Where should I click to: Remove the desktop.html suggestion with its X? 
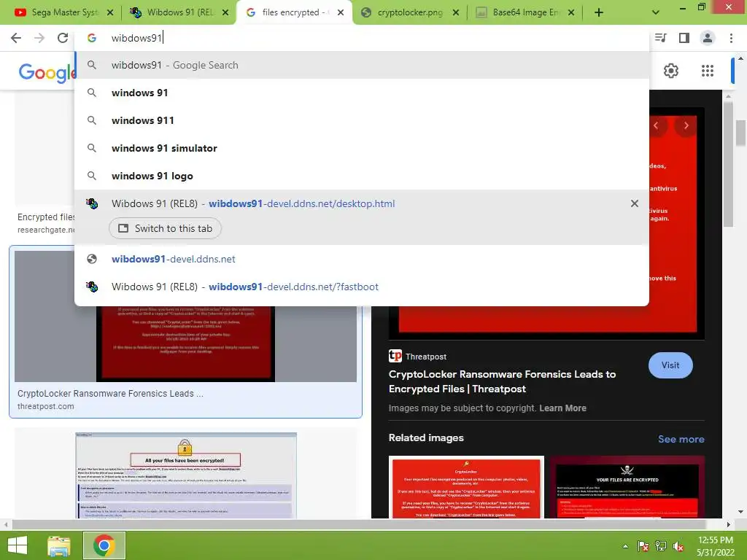[x=635, y=204]
